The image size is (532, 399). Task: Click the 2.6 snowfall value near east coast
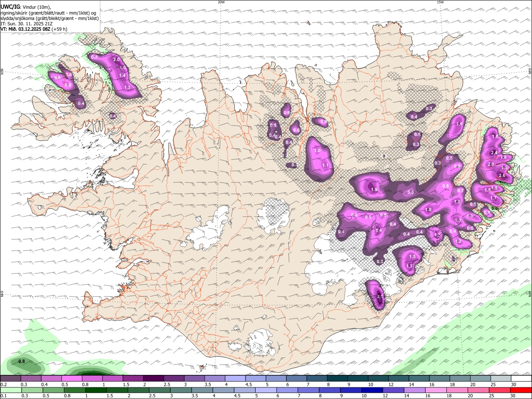pos(502,175)
